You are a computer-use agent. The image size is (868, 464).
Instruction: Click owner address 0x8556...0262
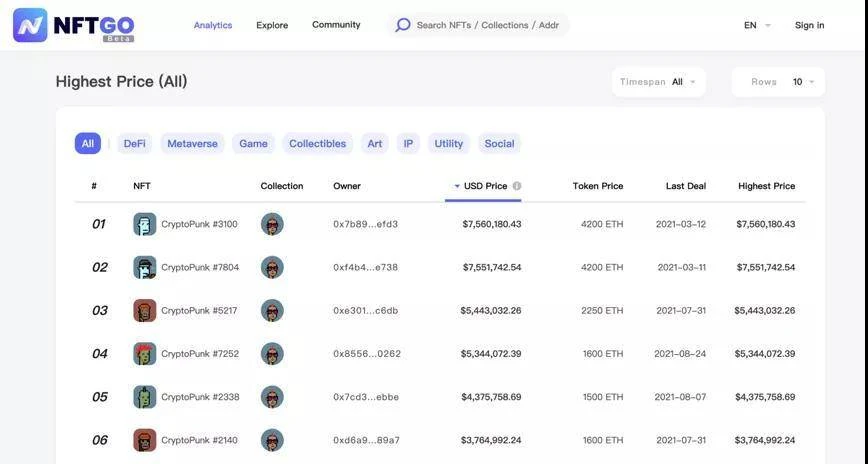coord(367,354)
